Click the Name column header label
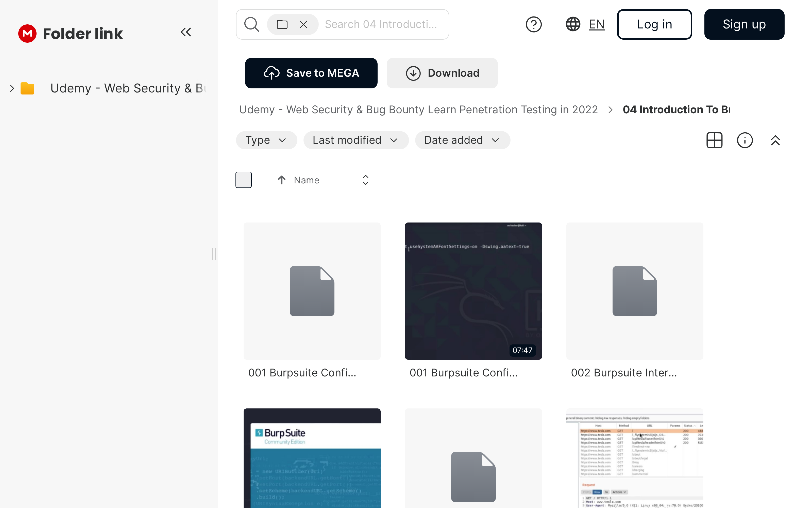 [306, 180]
